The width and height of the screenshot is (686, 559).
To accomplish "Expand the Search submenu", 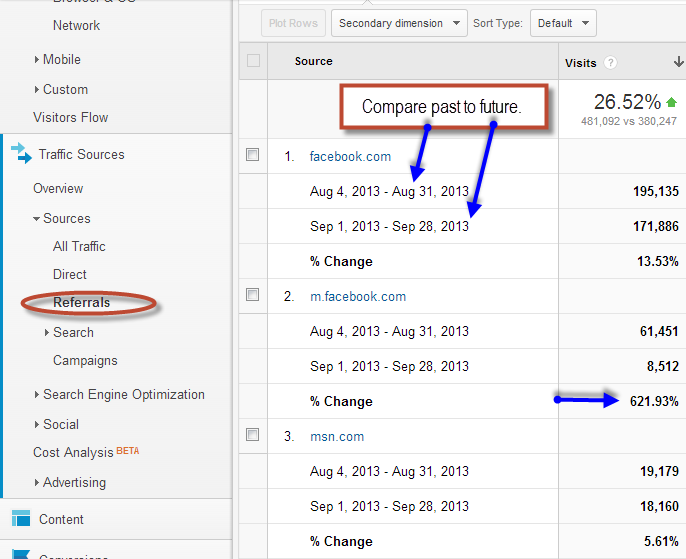I will tap(47, 332).
